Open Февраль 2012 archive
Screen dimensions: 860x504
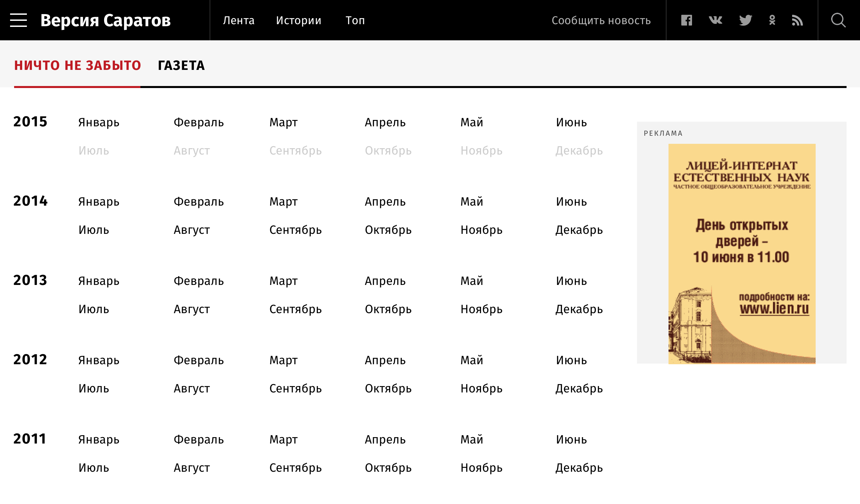coord(199,360)
